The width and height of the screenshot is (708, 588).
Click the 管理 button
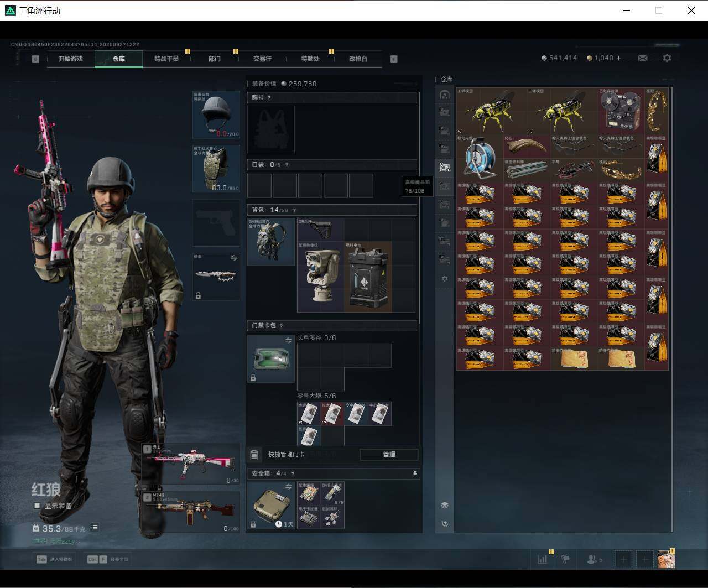coord(389,455)
